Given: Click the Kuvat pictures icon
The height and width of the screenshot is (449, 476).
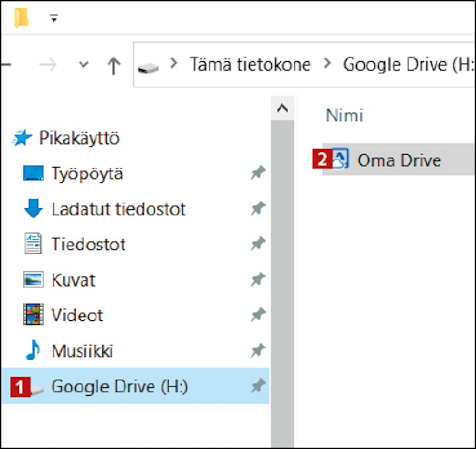Looking at the screenshot, I should (x=33, y=280).
